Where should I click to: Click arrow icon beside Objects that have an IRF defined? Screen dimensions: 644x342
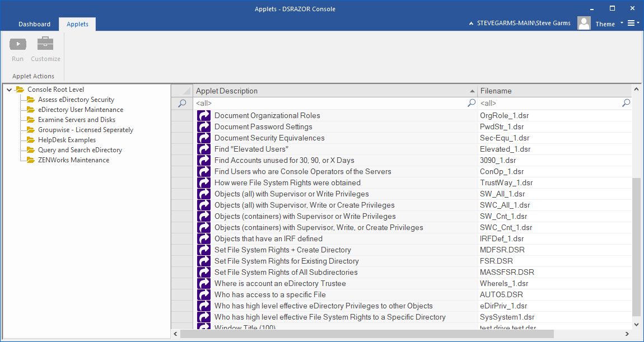(x=204, y=239)
